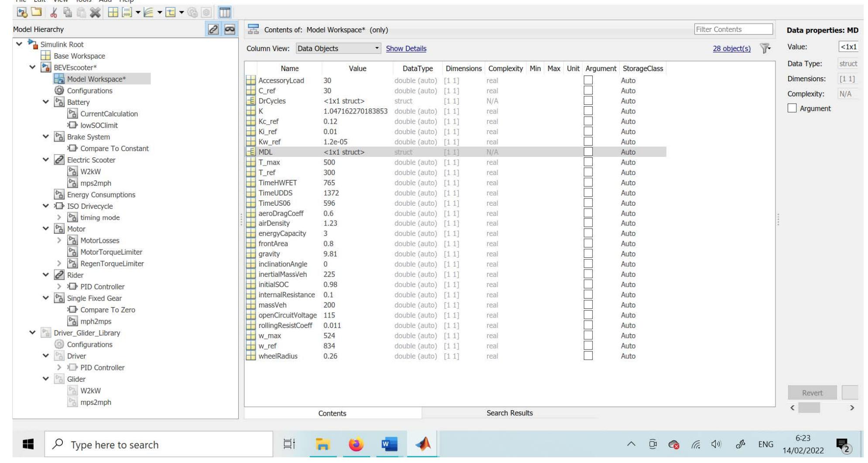Open MATLAB from the taskbar

coord(422,445)
